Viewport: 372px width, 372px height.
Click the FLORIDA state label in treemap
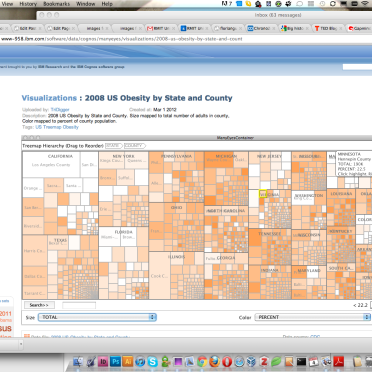(x=123, y=232)
